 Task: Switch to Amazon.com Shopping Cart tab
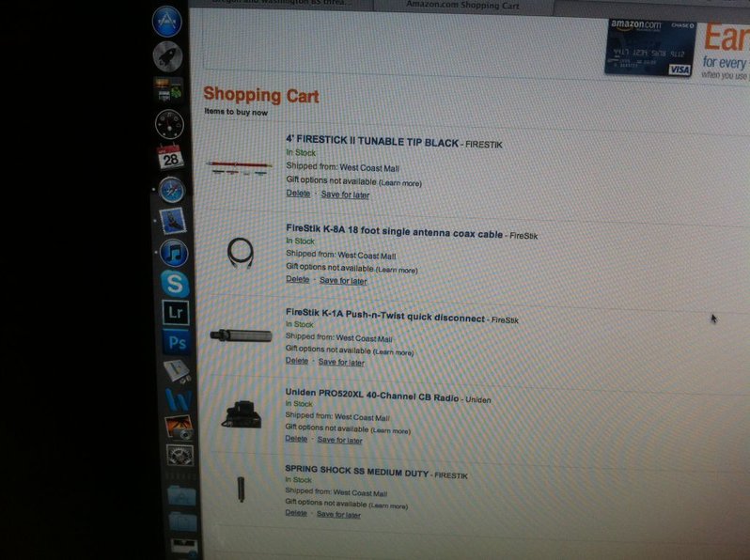[x=463, y=6]
